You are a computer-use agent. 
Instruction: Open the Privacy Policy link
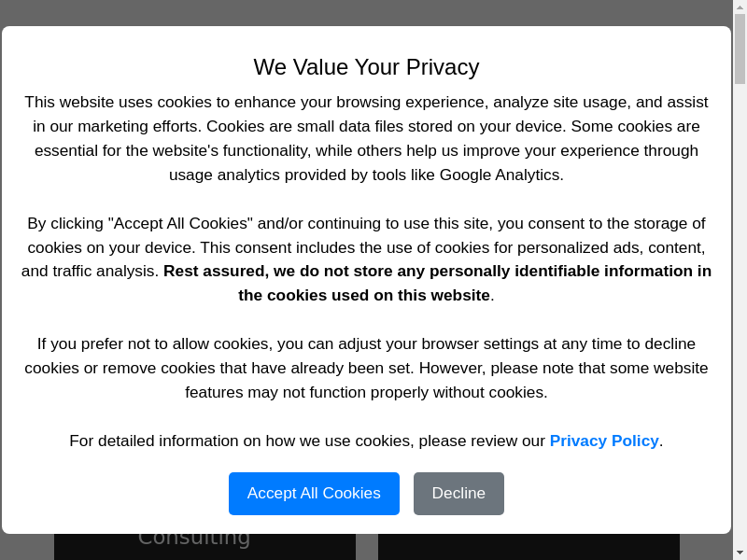(604, 441)
